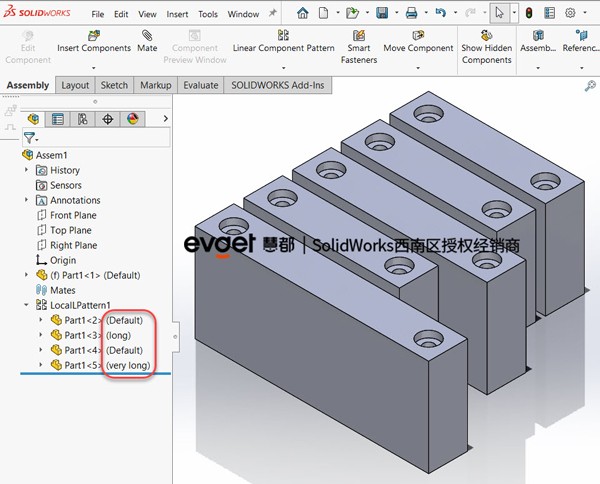The width and height of the screenshot is (600, 484).
Task: Expand Part1<5> (very long) instance
Action: click(x=41, y=365)
